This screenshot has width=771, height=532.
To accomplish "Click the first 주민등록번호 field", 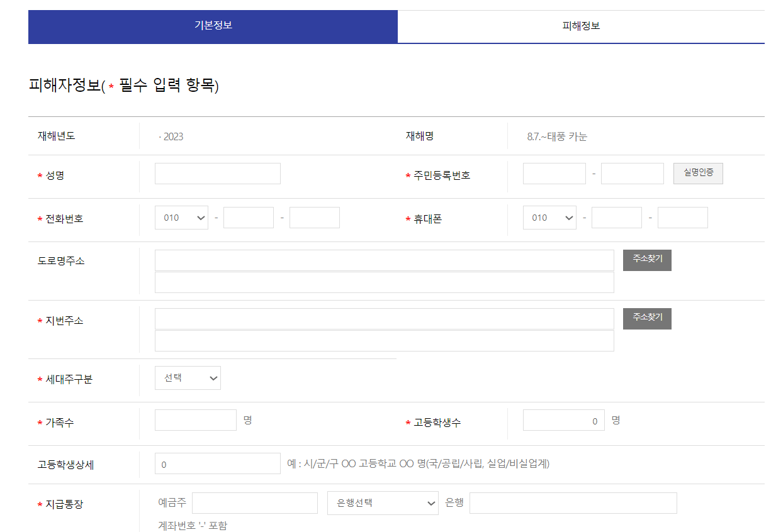I will 553,173.
